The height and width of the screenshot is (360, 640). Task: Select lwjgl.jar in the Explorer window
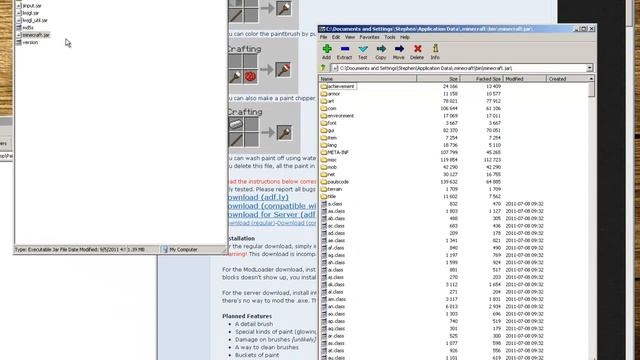[28, 13]
